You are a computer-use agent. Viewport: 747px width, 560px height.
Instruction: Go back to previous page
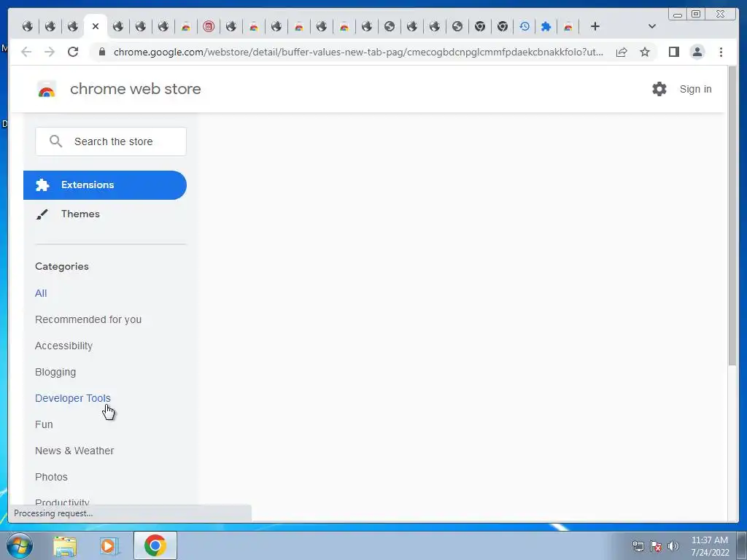(26, 52)
